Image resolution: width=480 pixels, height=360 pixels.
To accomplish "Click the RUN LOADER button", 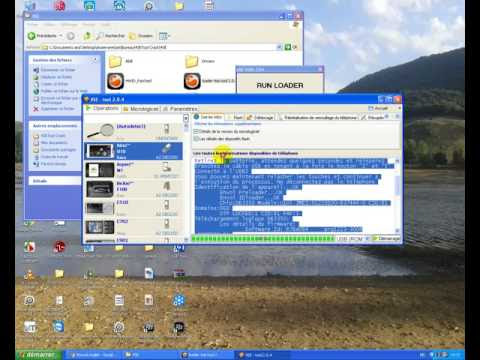I will [280, 85].
